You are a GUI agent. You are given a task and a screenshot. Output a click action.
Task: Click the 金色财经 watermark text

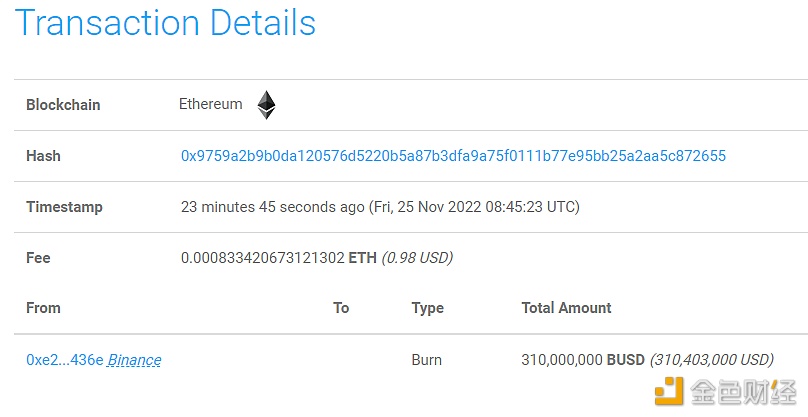pos(743,393)
